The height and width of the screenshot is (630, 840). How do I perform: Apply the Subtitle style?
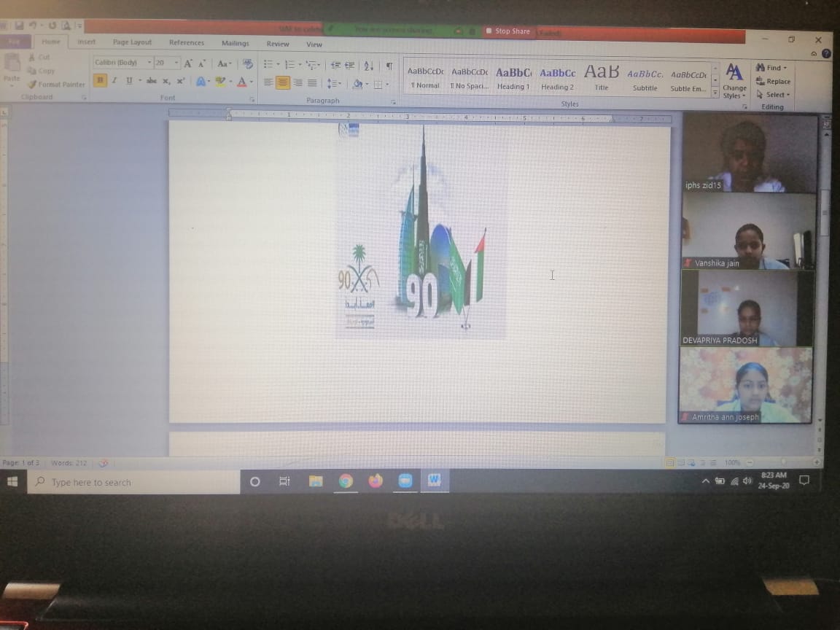coord(645,80)
